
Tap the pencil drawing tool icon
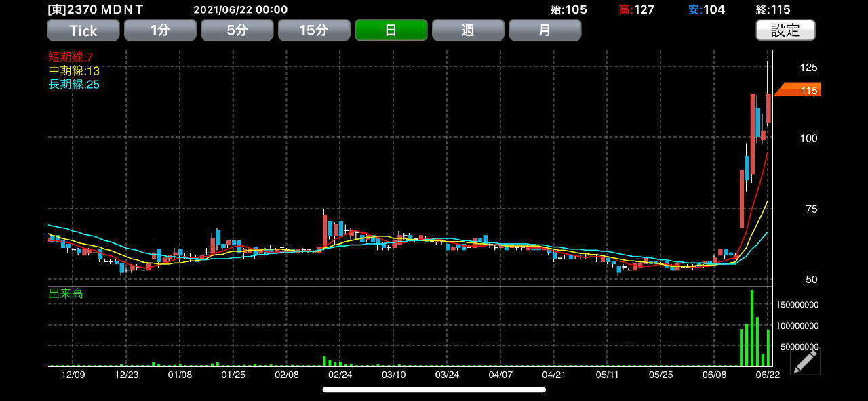tap(805, 362)
